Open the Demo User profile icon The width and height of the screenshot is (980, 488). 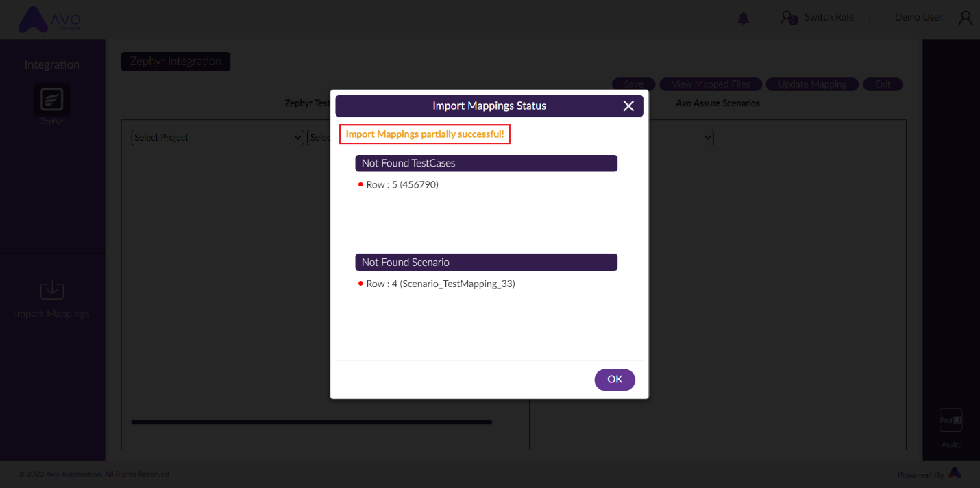(x=966, y=18)
